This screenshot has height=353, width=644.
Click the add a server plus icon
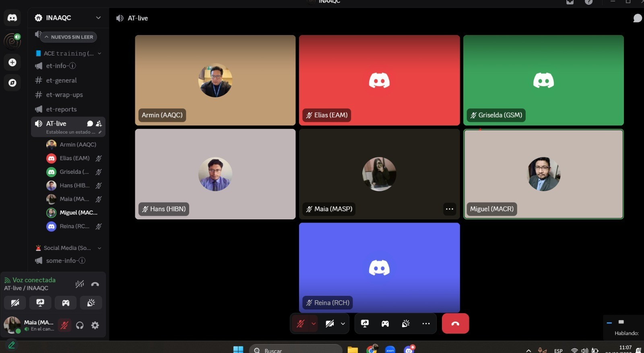click(12, 62)
